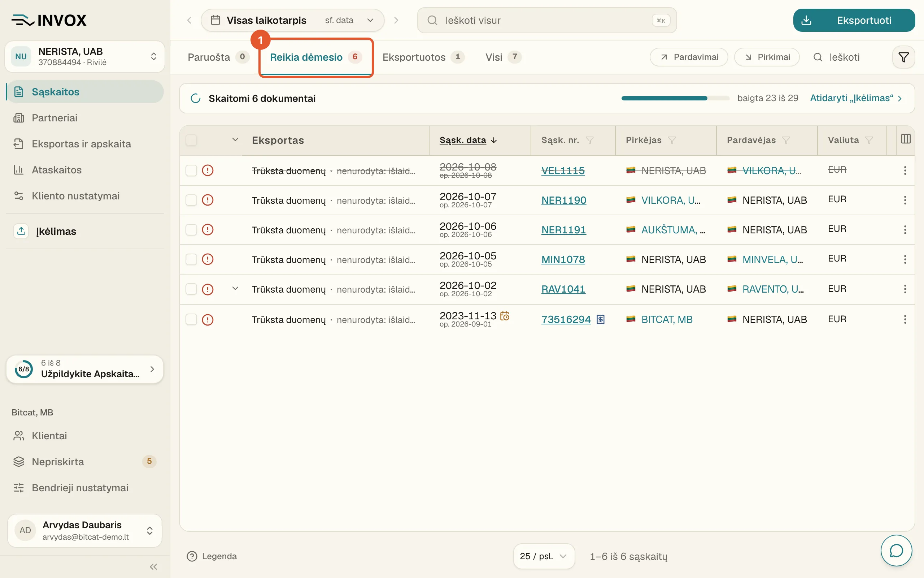Viewport: 924px width, 578px height.
Task: Expand the header chevron next to Eksportas
Action: tap(235, 139)
